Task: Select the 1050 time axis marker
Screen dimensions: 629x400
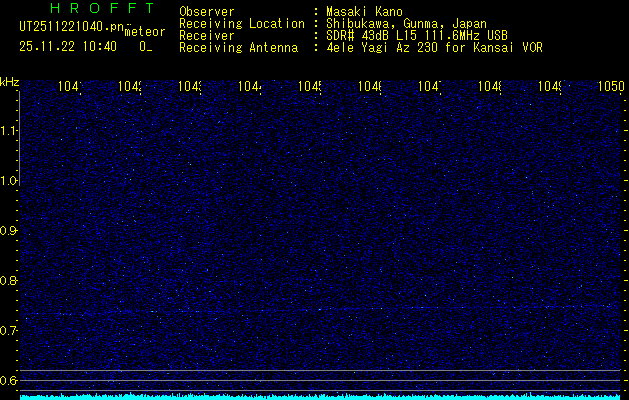Action: point(611,87)
